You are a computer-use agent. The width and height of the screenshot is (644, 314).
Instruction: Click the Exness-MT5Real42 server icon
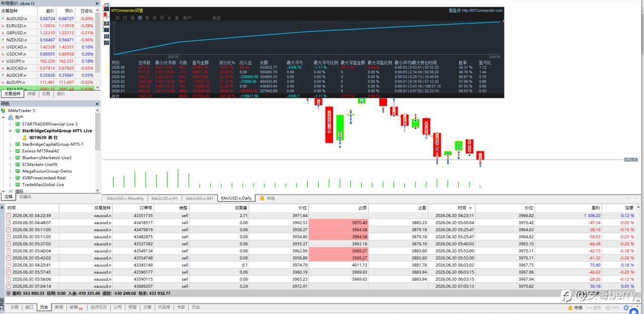pyautogui.click(x=18, y=151)
